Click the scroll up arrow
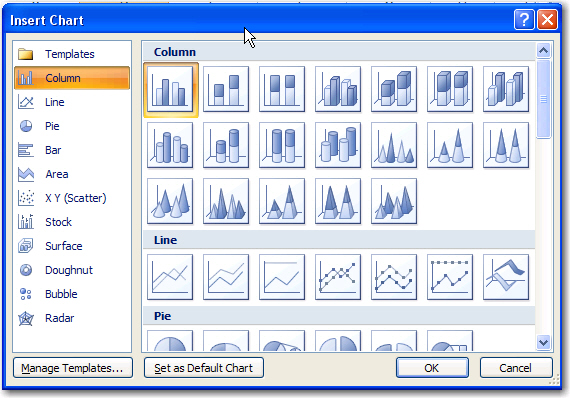 click(543, 51)
